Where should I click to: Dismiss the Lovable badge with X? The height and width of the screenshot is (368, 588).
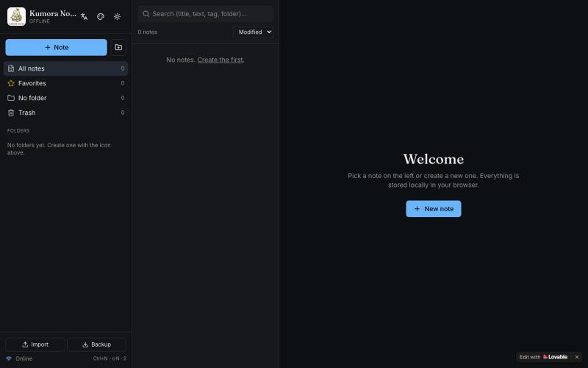(577, 357)
